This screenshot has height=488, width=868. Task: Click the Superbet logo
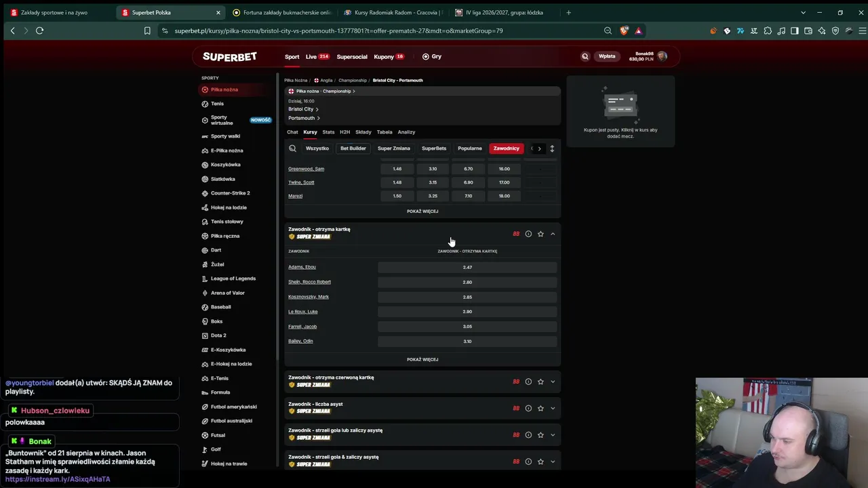(230, 57)
